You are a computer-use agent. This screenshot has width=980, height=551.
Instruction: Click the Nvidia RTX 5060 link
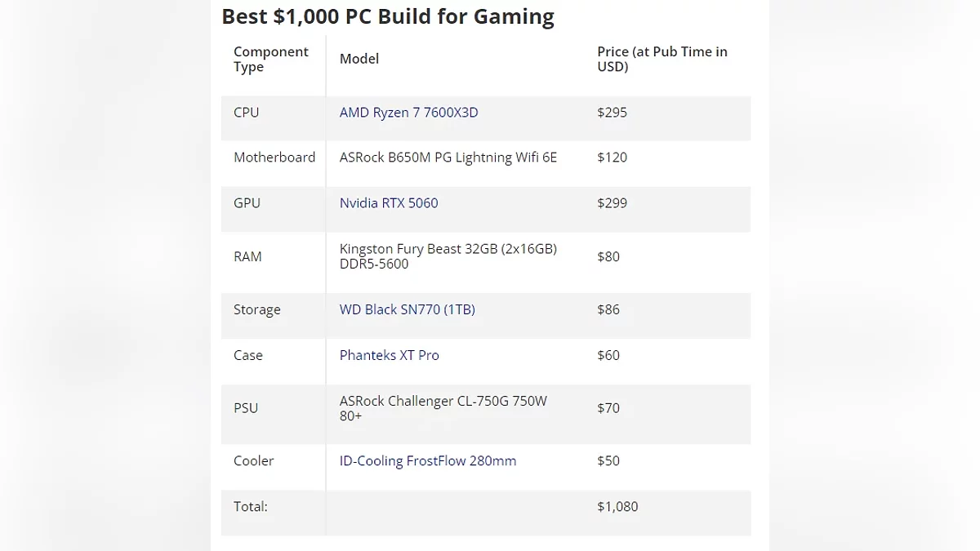coord(389,203)
